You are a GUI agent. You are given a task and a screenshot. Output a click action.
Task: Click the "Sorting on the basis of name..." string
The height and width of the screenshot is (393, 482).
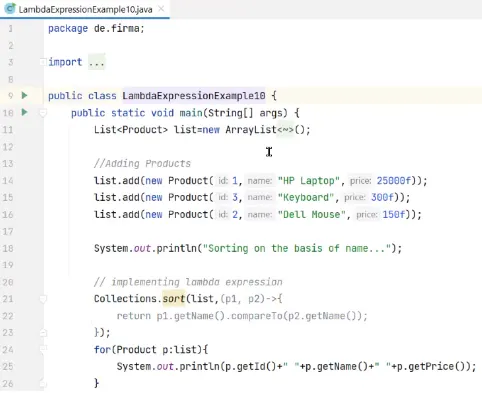pos(297,248)
